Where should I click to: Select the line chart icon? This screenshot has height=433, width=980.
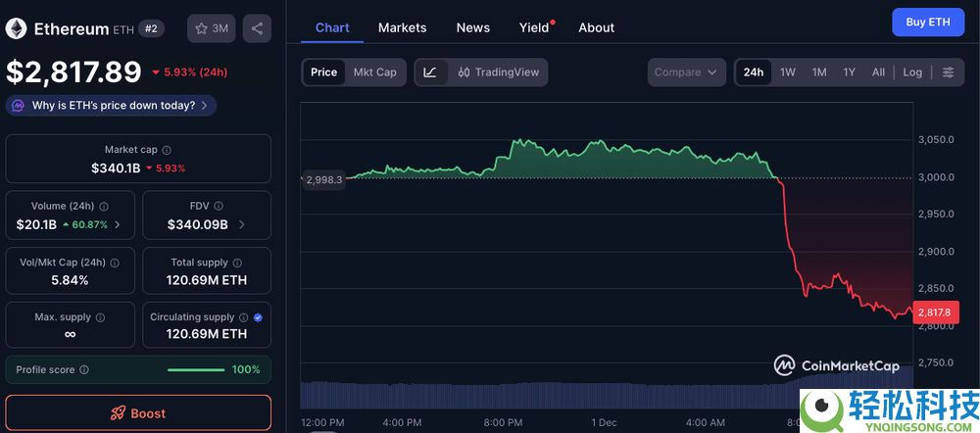430,72
